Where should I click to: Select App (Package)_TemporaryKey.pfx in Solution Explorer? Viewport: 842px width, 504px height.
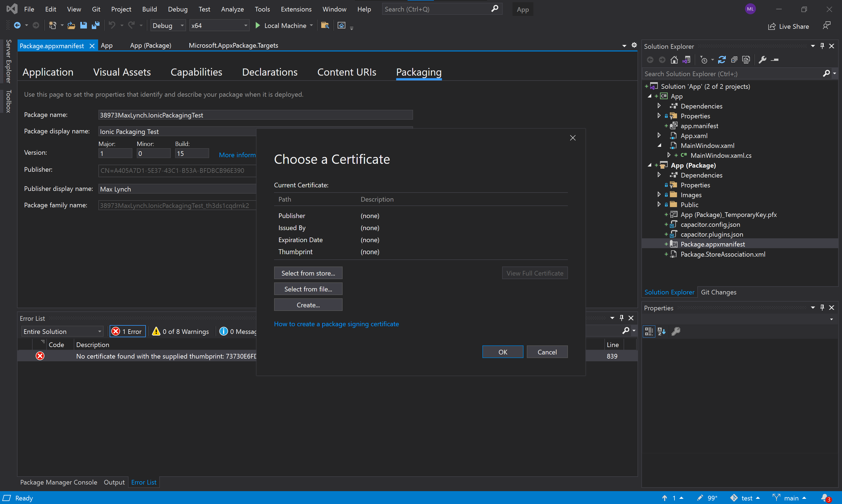729,214
